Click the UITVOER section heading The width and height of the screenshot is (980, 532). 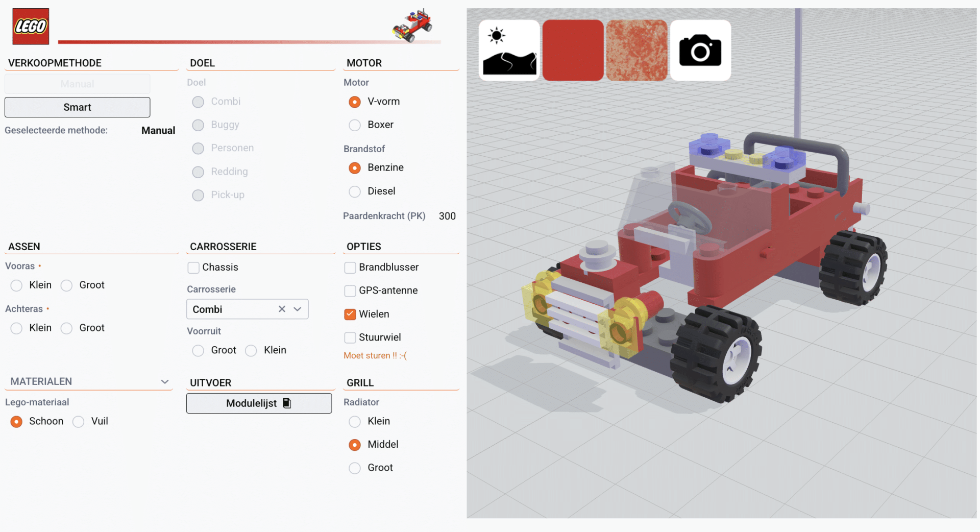[x=211, y=383]
